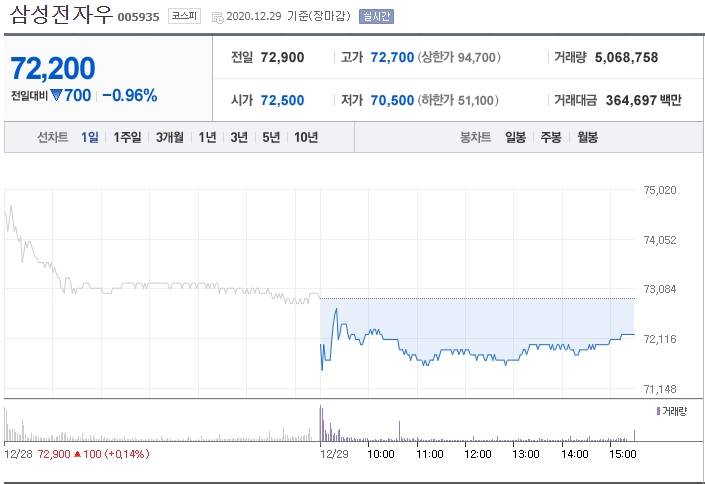This screenshot has height=484, width=705.
Task: Click the down-arrow change indicator 700
Action: tap(71, 95)
